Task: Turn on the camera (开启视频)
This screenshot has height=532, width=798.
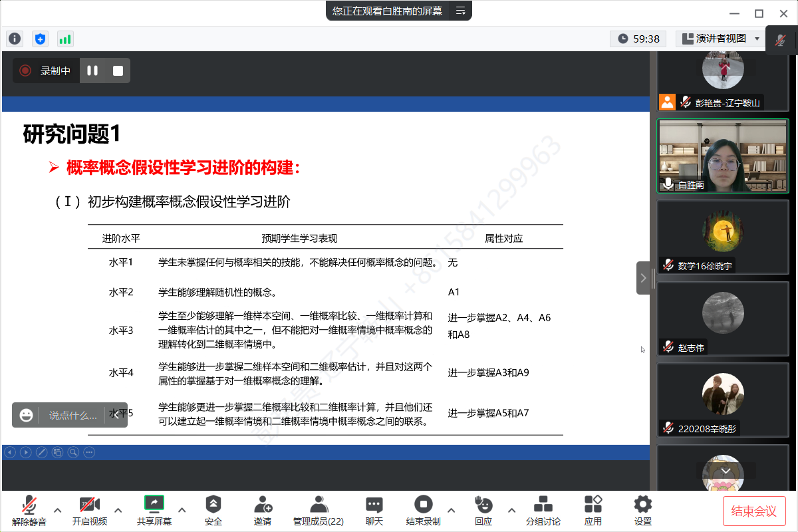Action: (89, 511)
